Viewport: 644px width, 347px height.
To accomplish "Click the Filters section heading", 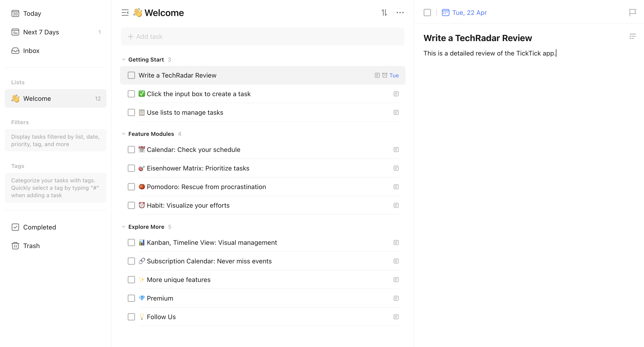I will [20, 122].
